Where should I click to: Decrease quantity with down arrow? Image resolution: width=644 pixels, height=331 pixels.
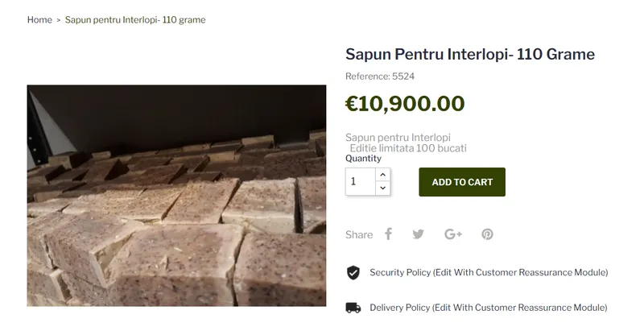[x=382, y=188]
